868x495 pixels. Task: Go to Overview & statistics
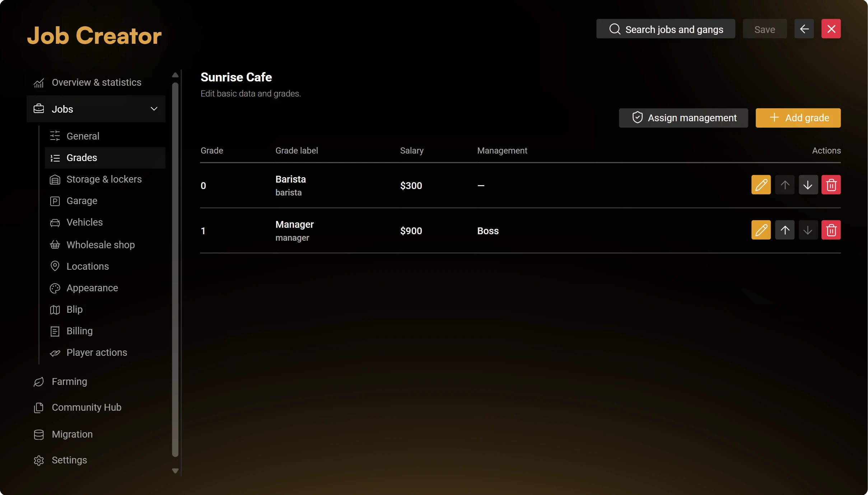click(96, 82)
